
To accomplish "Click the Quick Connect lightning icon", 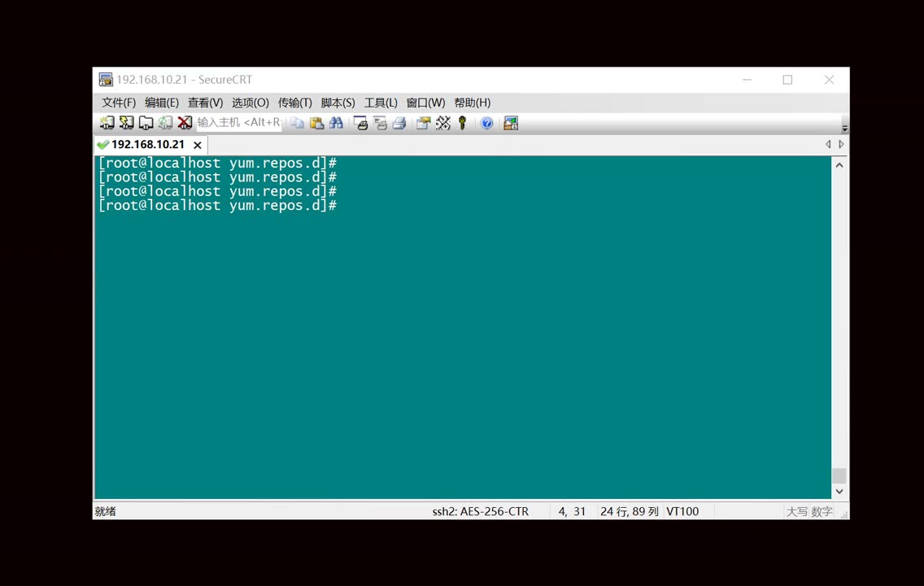I will [126, 123].
